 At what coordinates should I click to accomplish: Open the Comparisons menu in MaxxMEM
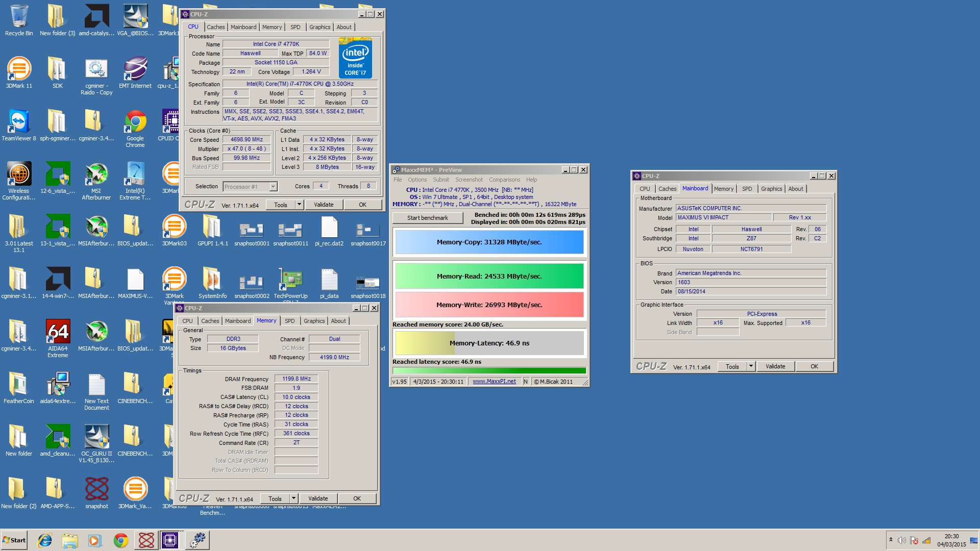pyautogui.click(x=504, y=180)
